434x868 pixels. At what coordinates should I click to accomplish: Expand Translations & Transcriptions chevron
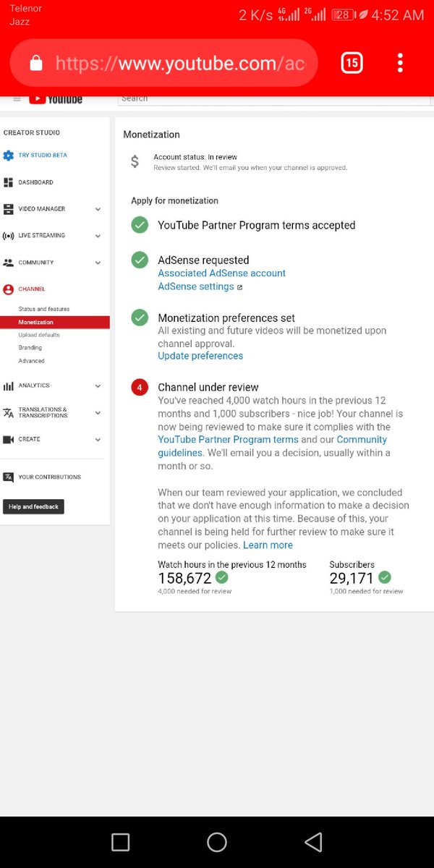pyautogui.click(x=98, y=413)
